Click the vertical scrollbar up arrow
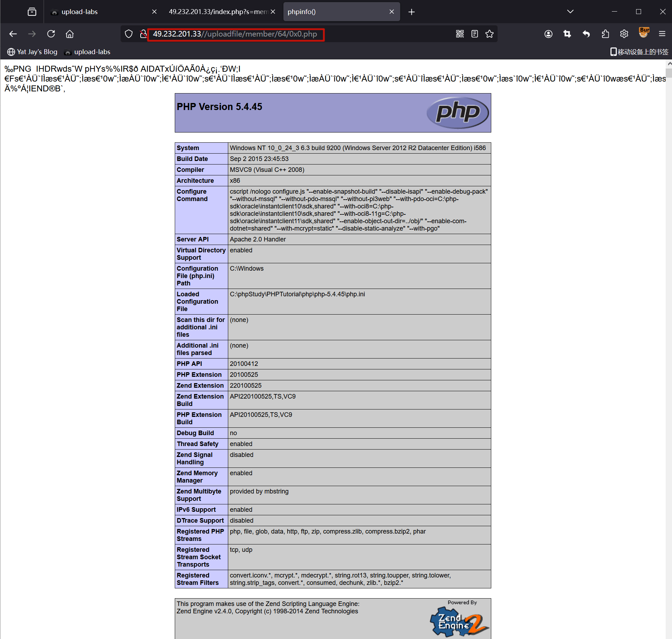Image resolution: width=672 pixels, height=639 pixels. (669, 64)
